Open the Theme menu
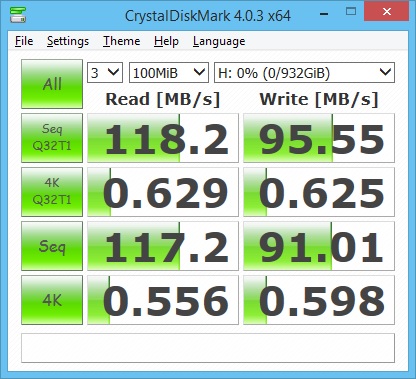Viewport: 416px width, 379px height. pos(121,41)
